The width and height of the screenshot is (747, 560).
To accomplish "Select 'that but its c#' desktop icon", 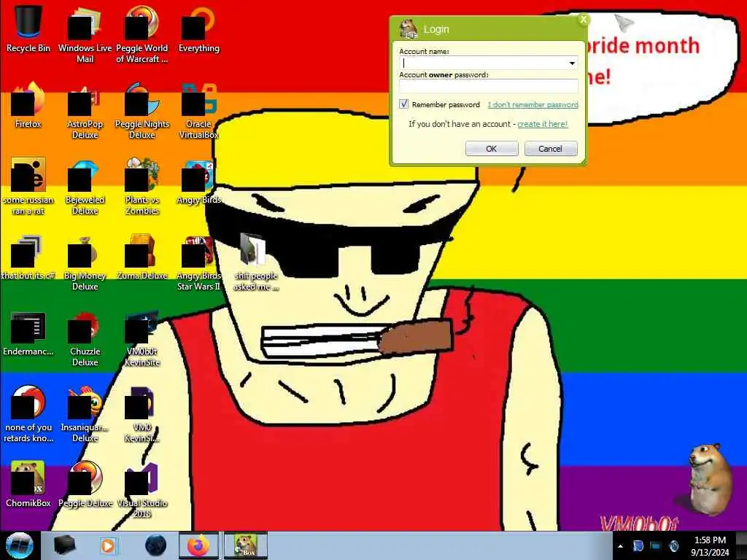I will [x=28, y=256].
